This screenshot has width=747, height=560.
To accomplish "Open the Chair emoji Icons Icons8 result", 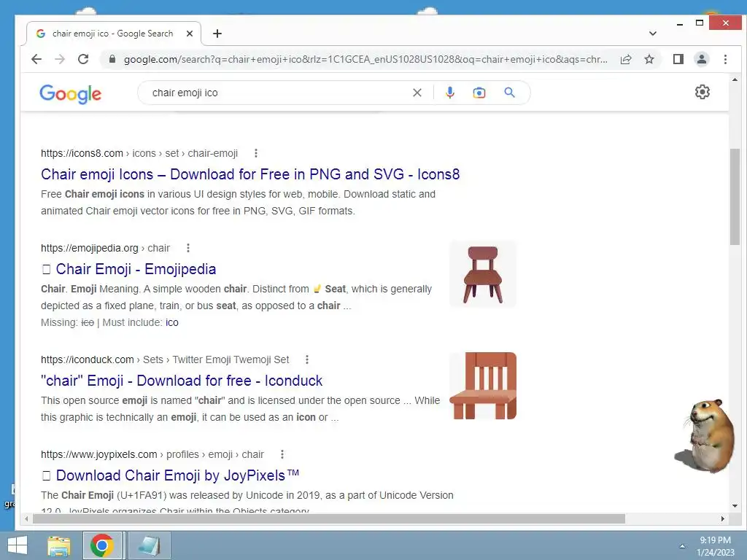I will pos(250,174).
